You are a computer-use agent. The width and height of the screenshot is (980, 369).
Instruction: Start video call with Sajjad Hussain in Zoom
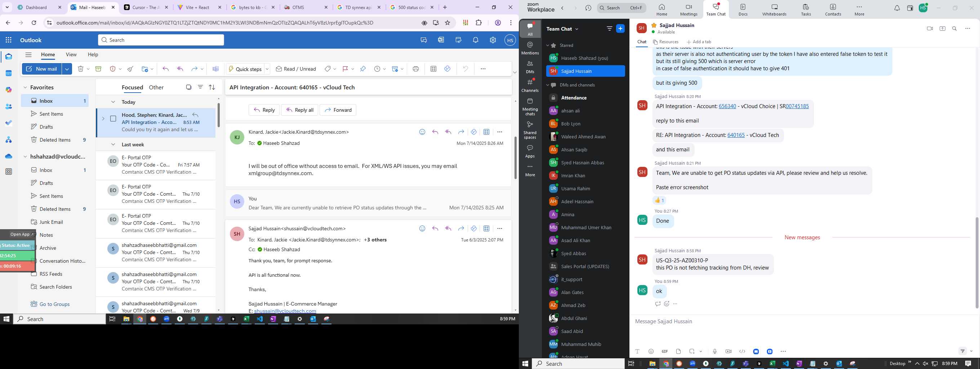(930, 28)
